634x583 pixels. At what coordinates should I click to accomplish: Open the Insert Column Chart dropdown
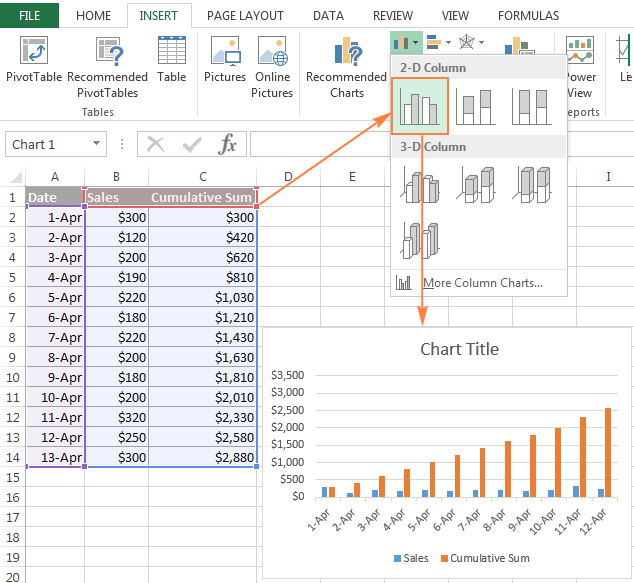point(405,43)
